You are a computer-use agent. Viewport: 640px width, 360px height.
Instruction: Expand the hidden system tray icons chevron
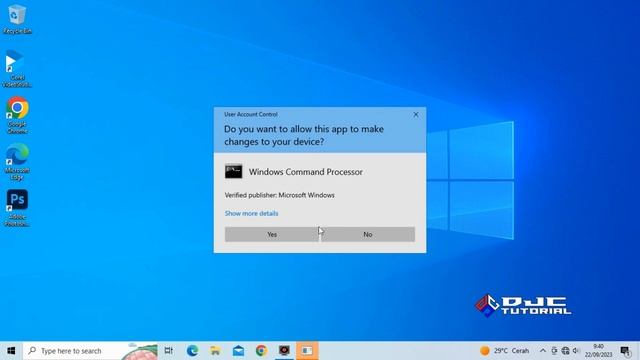[542, 351]
